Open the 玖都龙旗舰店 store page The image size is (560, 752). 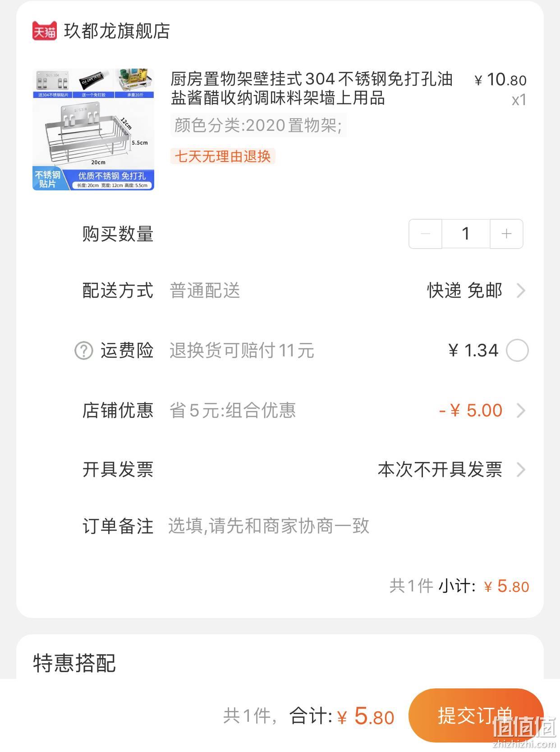coord(117,31)
